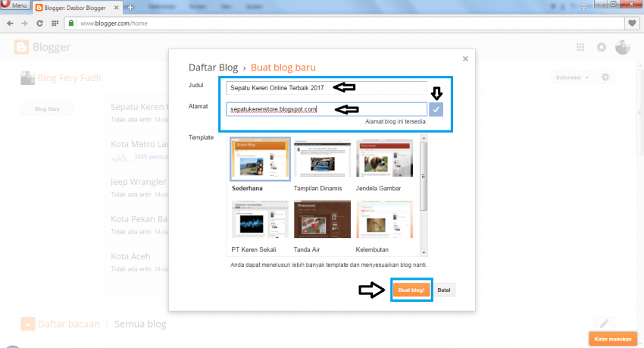Click template list scroll up arrow
The height and width of the screenshot is (348, 644).
[x=424, y=138]
